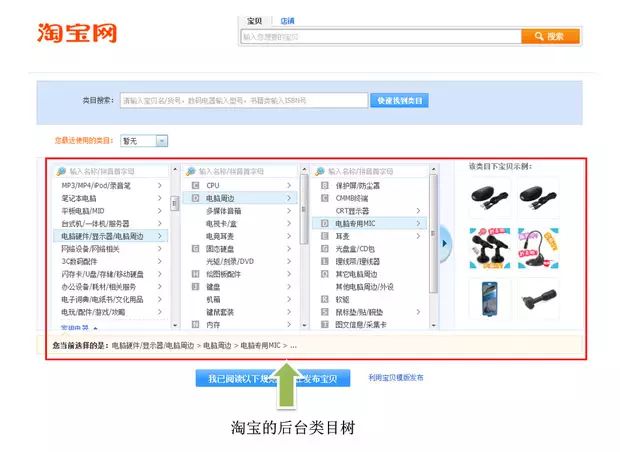The image size is (620, 452).
Task: Expand the MP3/MP4/iPod/录音笔 category chevron
Action: click(x=159, y=185)
